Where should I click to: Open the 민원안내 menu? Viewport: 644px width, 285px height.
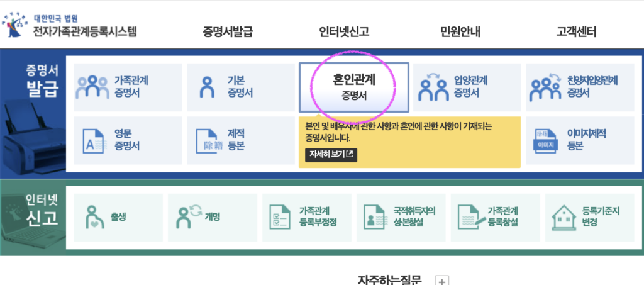pos(460,31)
